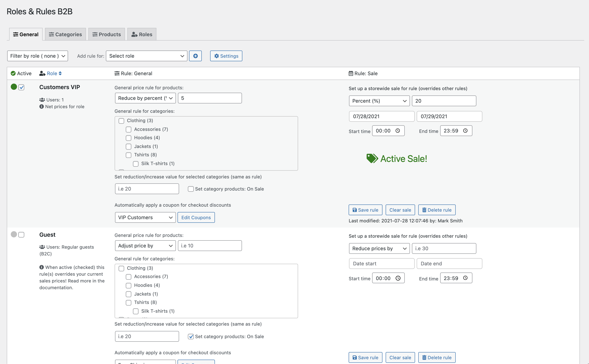Viewport: 589px width, 364px height.
Task: Enable the Guest rule active checkbox
Action: 21,235
